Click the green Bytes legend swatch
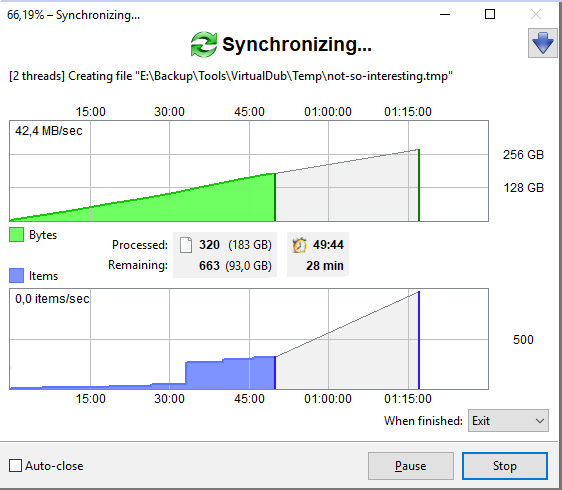The width and height of the screenshot is (562, 490). pos(16,235)
